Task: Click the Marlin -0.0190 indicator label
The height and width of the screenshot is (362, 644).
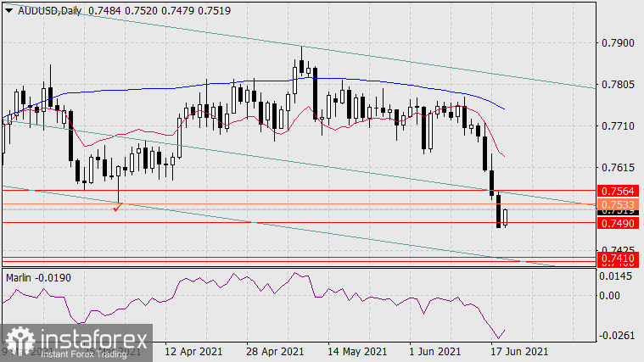Action: pos(39,278)
